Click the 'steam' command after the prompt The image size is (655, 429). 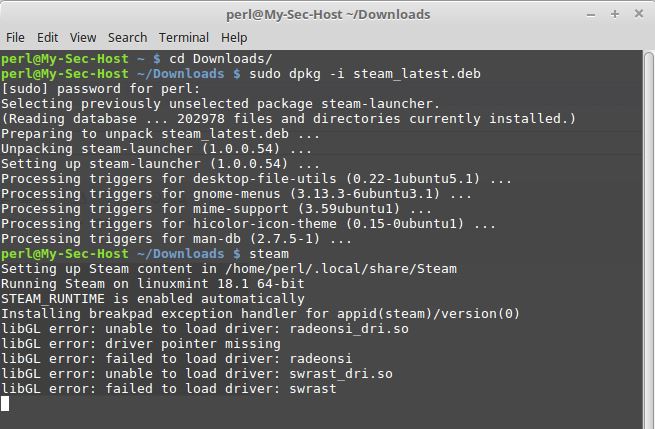point(269,254)
